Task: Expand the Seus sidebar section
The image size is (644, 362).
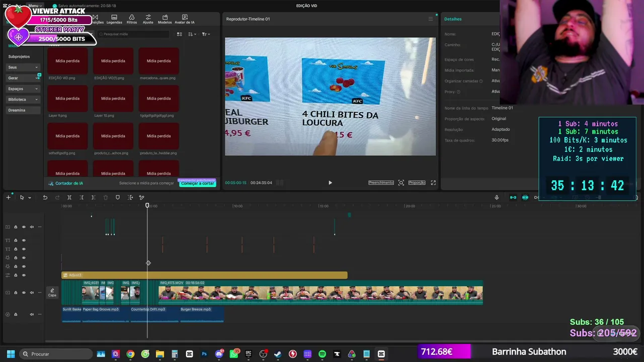Action: 23,67
